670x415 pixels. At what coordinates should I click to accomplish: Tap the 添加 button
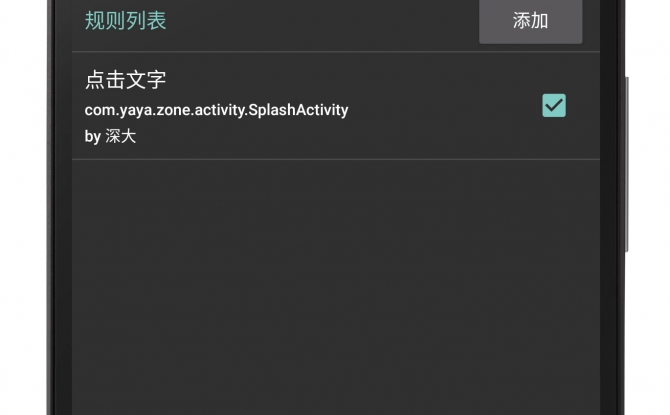click(530, 21)
